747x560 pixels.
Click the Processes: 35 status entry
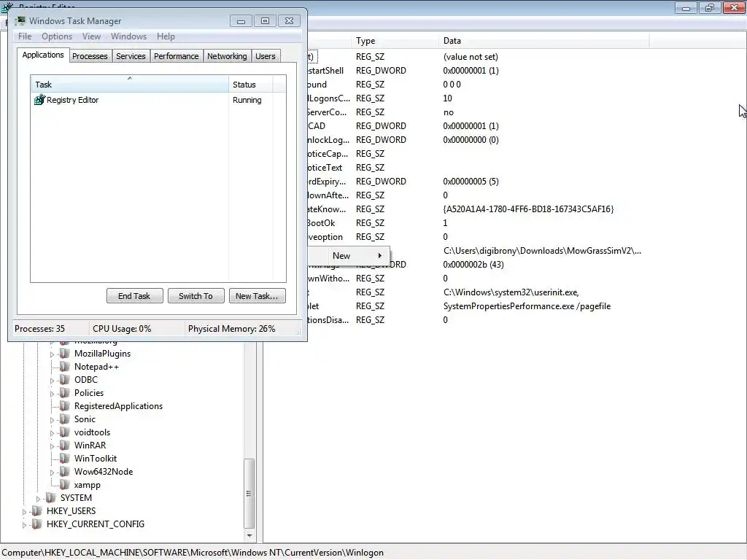(x=39, y=329)
